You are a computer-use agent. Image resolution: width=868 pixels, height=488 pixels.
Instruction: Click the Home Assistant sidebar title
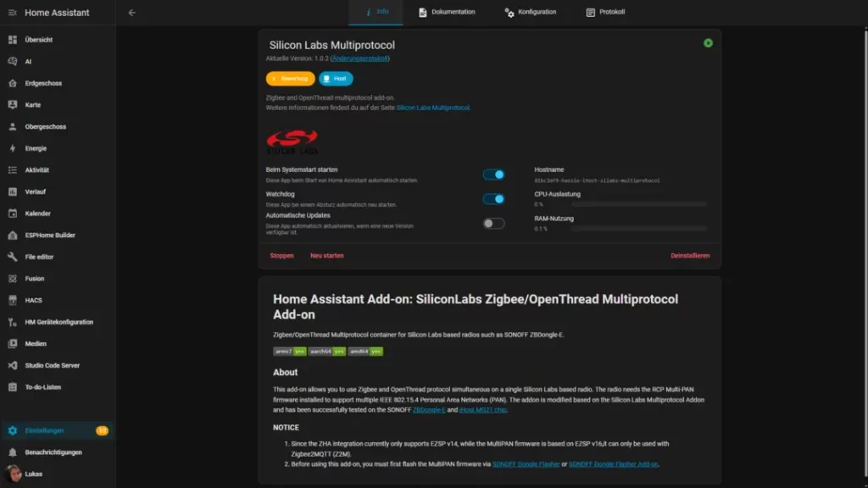(x=57, y=13)
